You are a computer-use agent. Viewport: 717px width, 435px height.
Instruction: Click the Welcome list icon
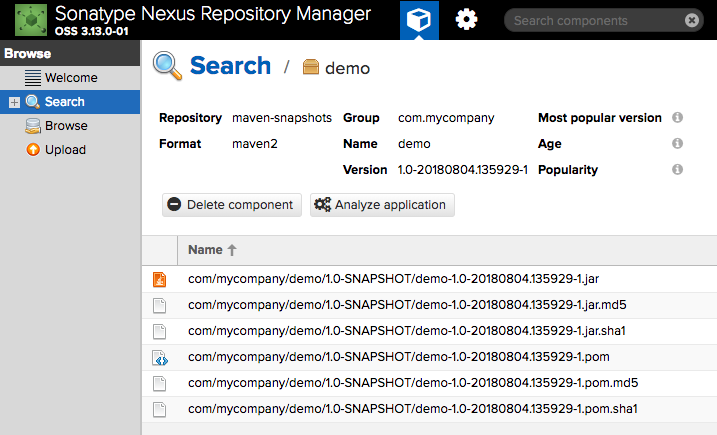[x=32, y=78]
